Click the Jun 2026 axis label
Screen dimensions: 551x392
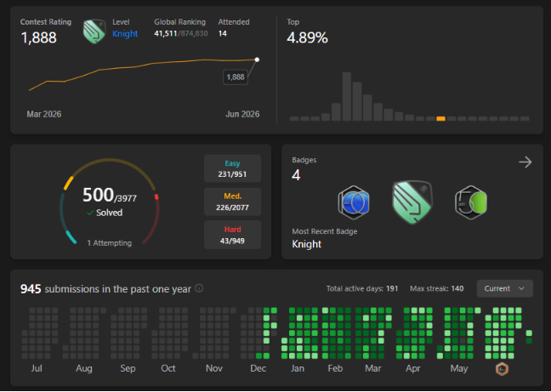[x=242, y=114]
